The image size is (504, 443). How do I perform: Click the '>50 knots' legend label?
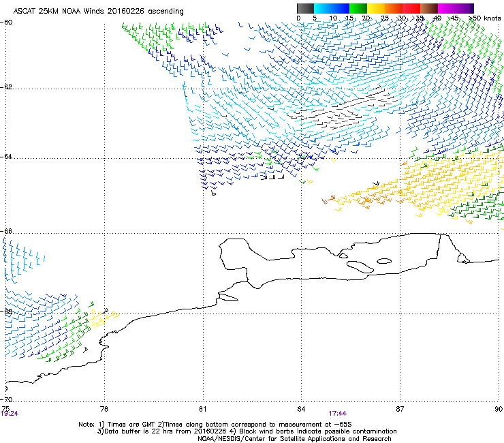click(x=485, y=18)
